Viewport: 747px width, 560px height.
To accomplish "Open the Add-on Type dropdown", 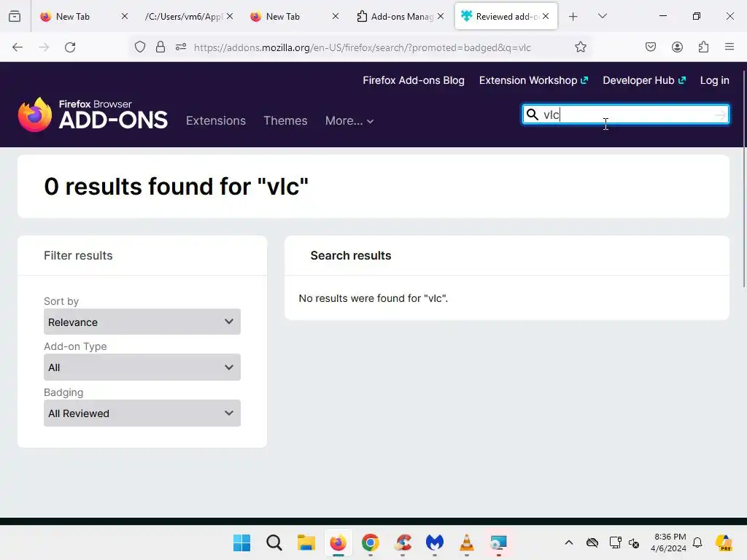I will [142, 367].
